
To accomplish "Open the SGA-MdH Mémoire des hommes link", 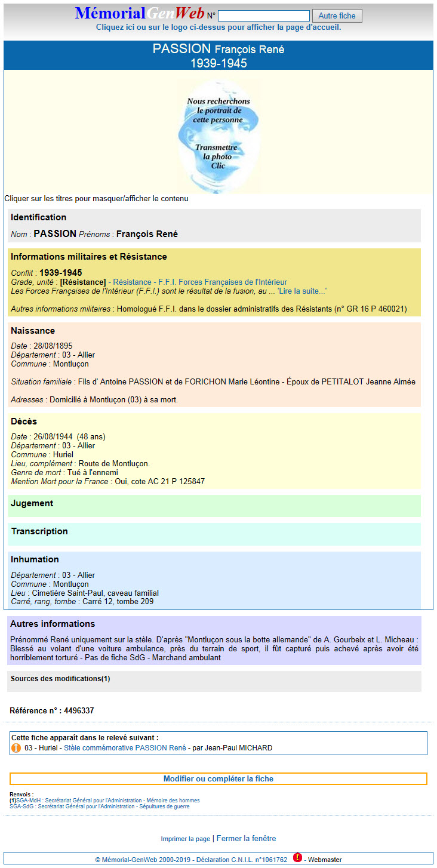I will point(108,801).
